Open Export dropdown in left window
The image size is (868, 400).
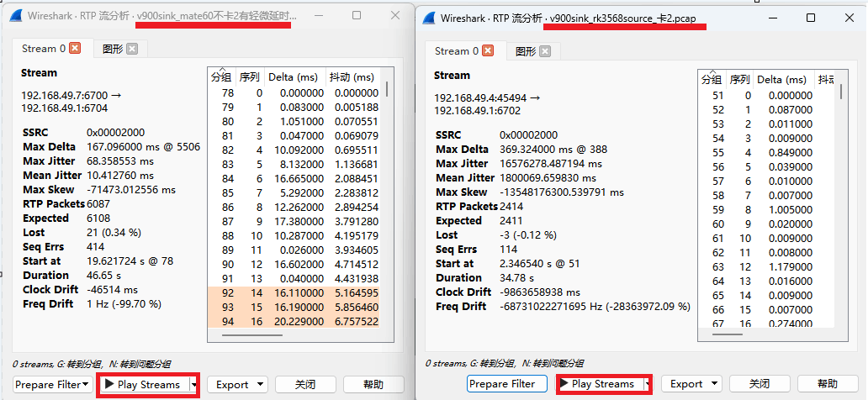click(x=237, y=385)
